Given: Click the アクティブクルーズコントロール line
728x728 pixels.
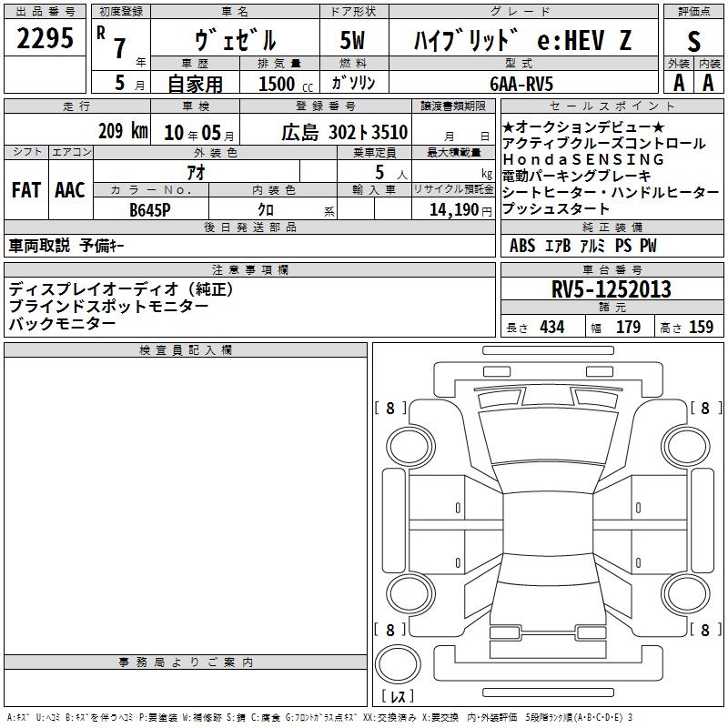Looking at the screenshot, I should (x=604, y=144).
